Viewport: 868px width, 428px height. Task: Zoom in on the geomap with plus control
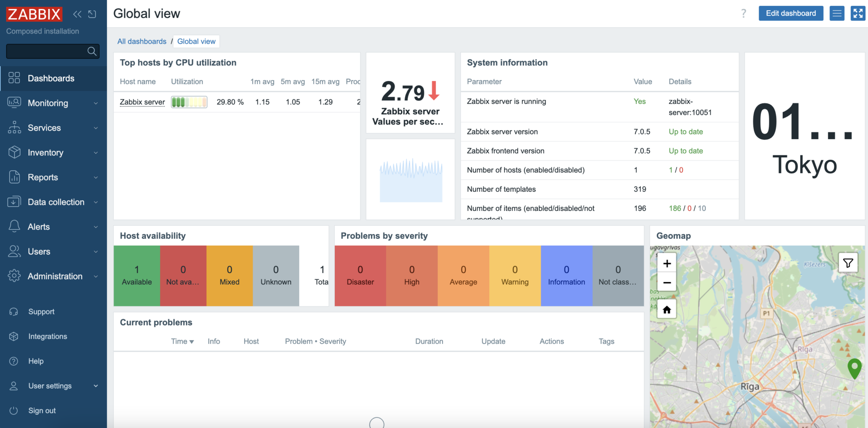[666, 263]
